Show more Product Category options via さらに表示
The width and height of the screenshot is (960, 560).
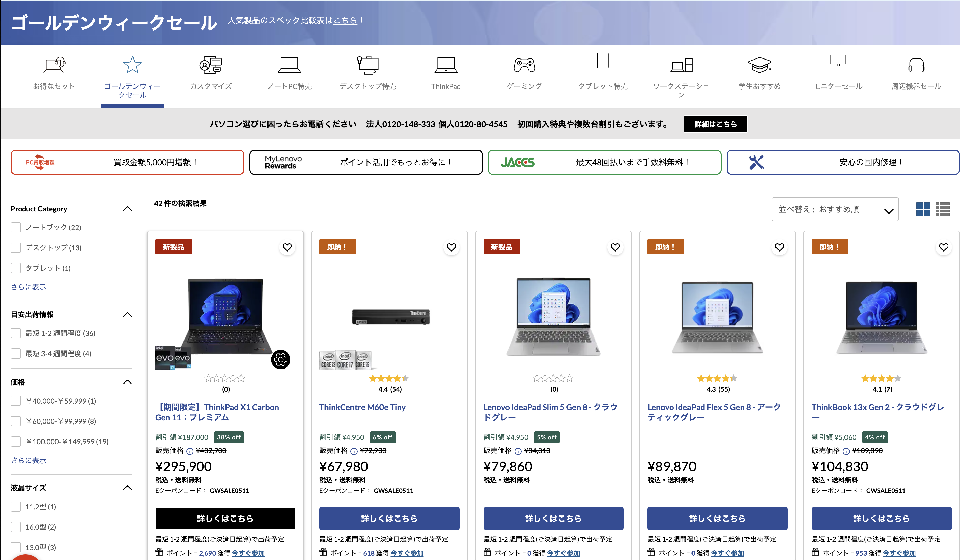coord(29,287)
